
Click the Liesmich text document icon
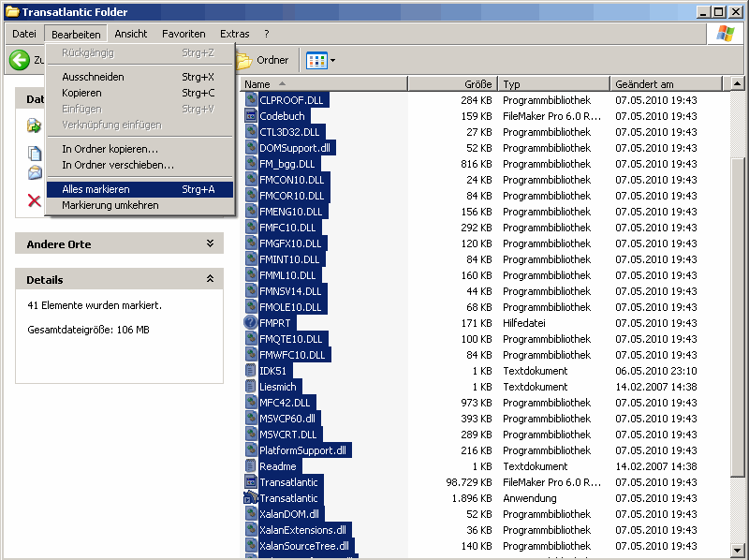click(x=251, y=387)
